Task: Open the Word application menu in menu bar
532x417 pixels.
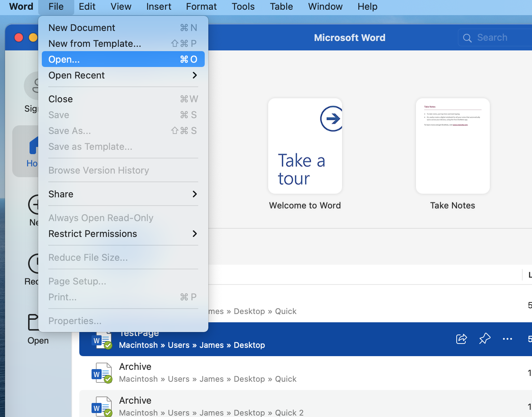Action: click(21, 6)
